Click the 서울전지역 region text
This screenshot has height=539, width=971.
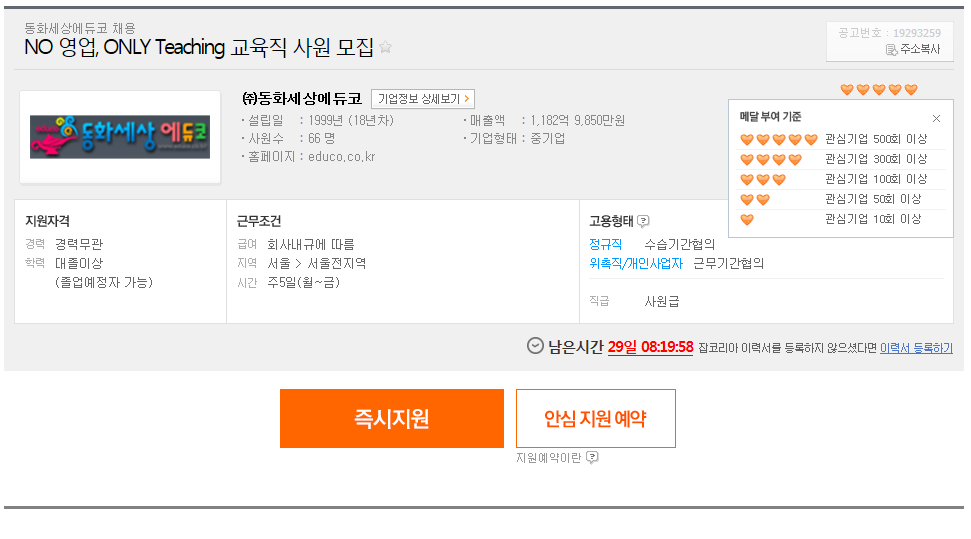pos(336,263)
